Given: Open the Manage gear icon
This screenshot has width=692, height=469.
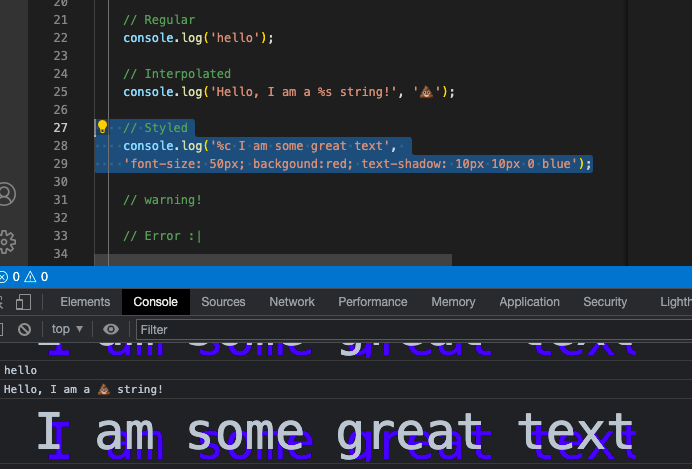Looking at the screenshot, I should [7, 241].
